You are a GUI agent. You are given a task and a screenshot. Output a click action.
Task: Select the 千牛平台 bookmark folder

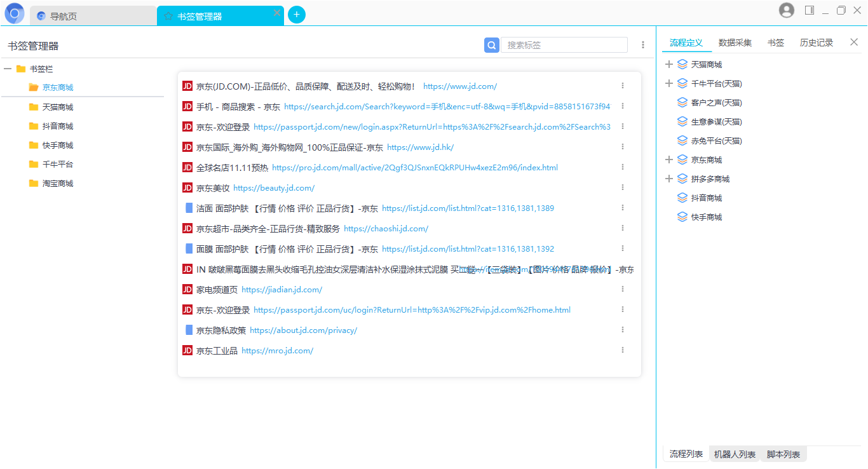(x=58, y=164)
